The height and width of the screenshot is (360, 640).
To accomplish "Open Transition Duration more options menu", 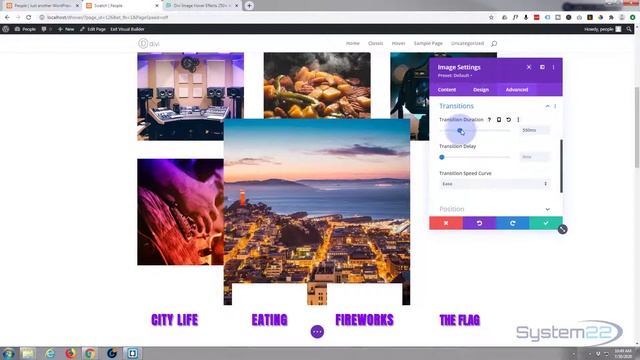I will [518, 120].
